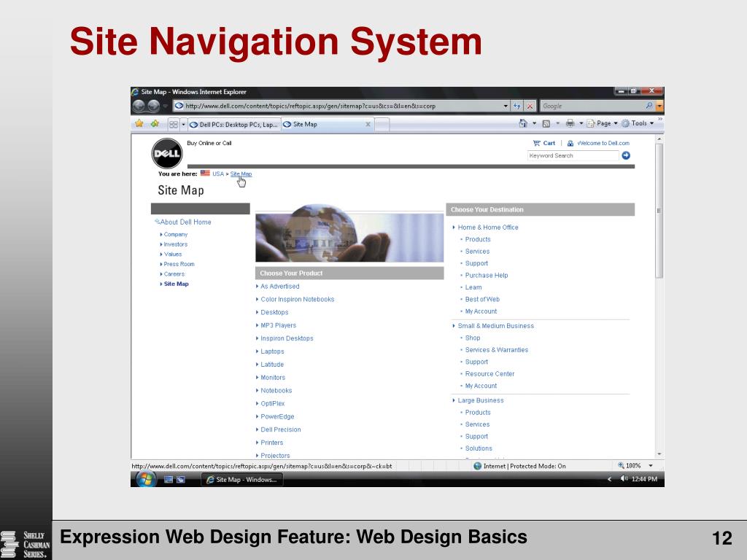Open the Resource Center link
The image size is (747, 560).
pos(489,374)
